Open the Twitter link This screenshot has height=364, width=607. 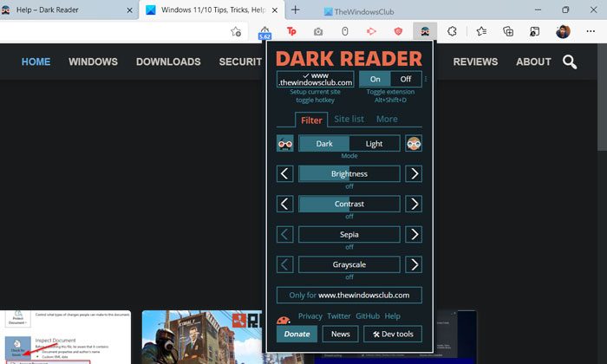339,316
